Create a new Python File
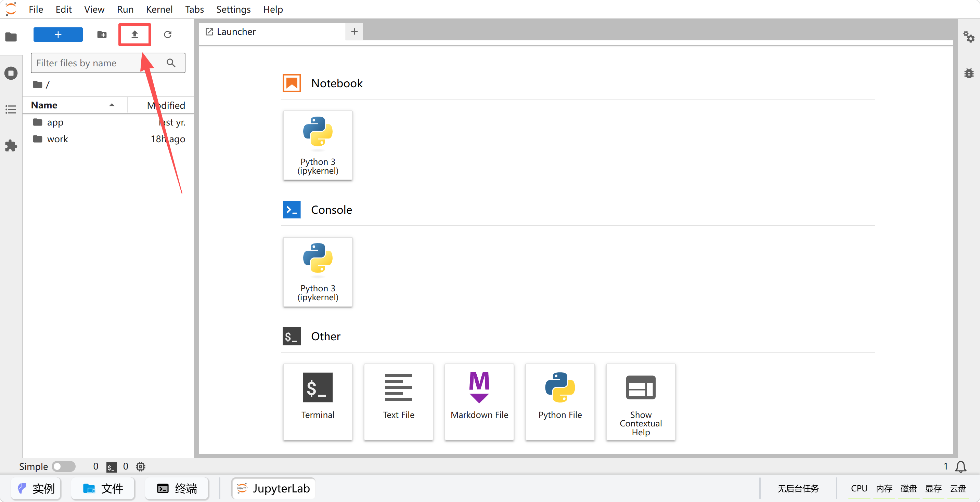980x502 pixels. [560, 402]
